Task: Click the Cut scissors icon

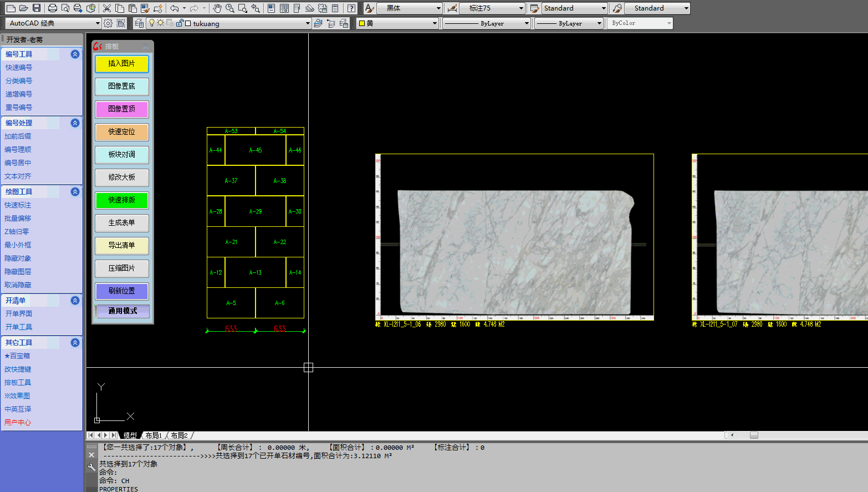Action: click(107, 8)
